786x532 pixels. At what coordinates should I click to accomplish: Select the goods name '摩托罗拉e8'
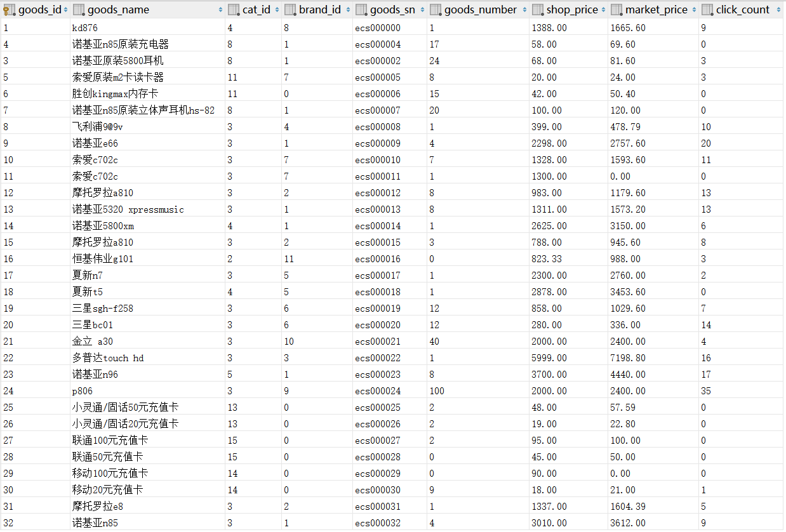(x=98, y=507)
